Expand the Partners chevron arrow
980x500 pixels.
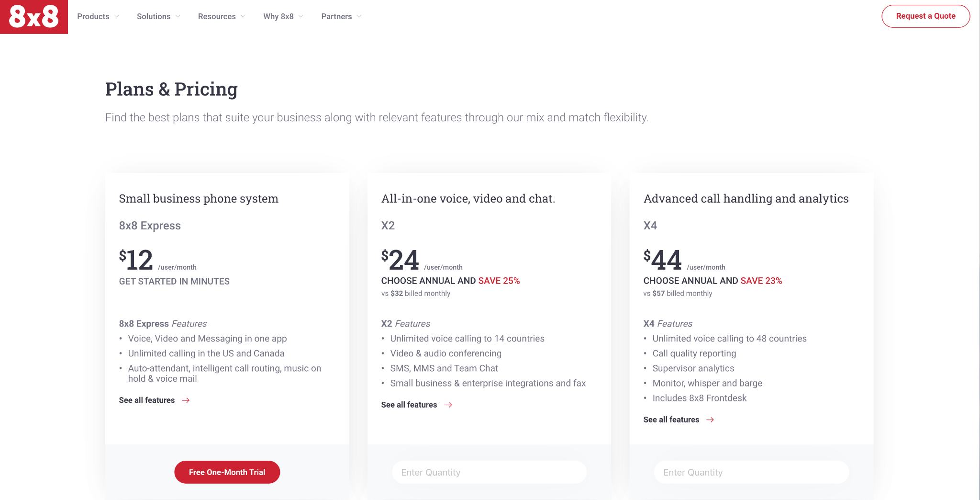(359, 16)
